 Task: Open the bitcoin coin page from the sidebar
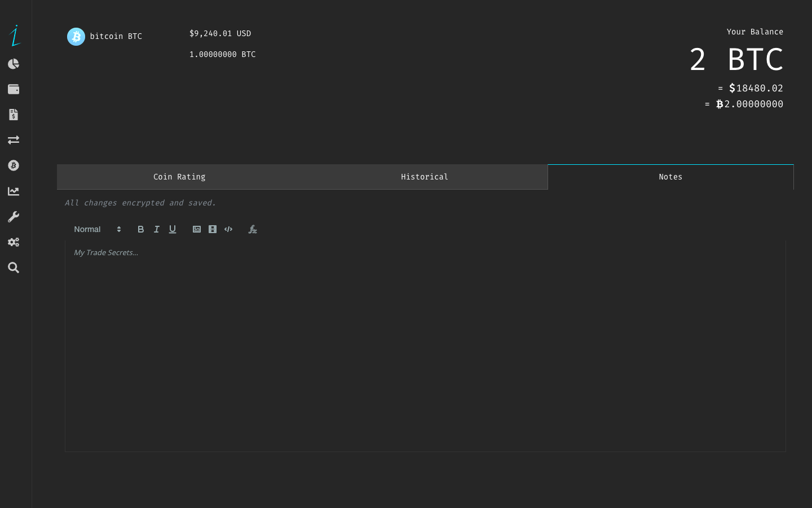(x=14, y=165)
